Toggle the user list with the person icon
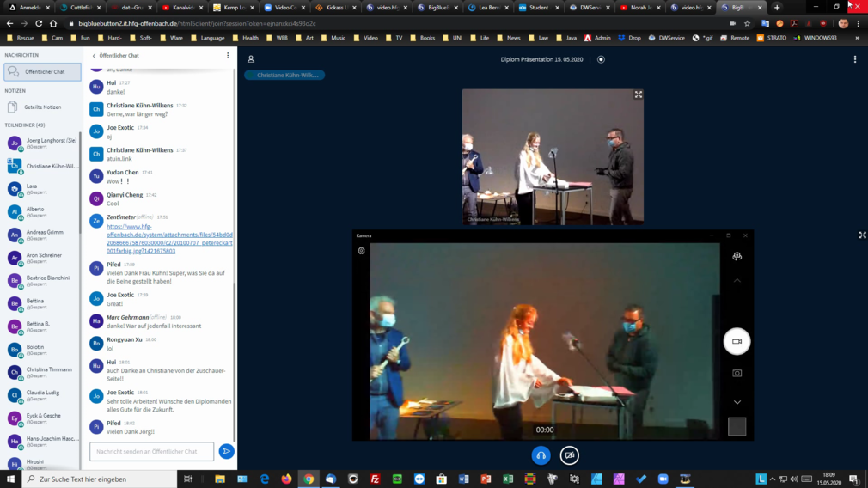This screenshot has width=868, height=488. pyautogui.click(x=251, y=59)
